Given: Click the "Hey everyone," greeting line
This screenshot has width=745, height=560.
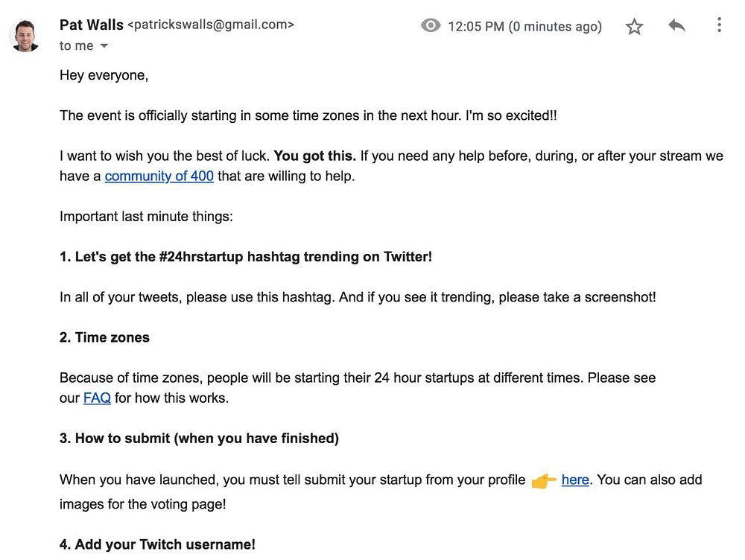Looking at the screenshot, I should coord(104,76).
